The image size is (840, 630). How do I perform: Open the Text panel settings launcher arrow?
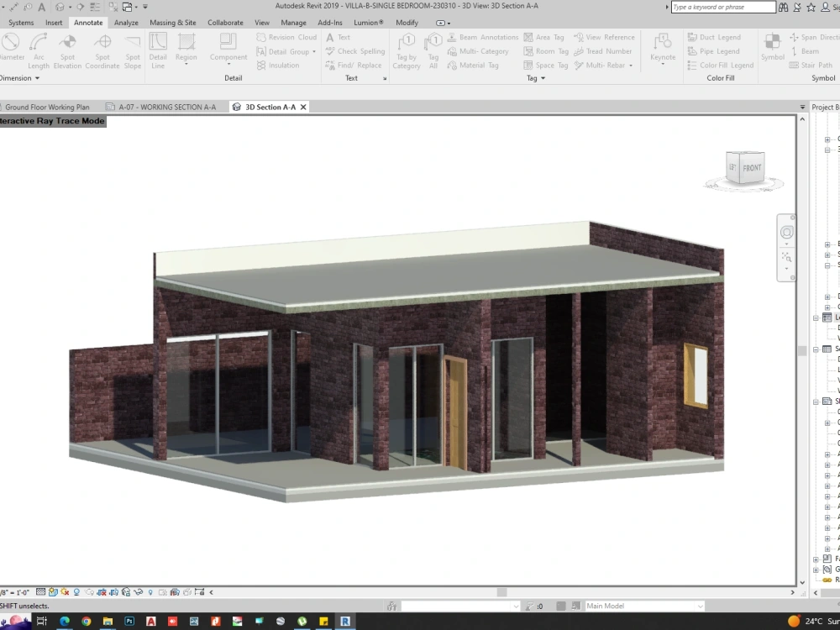(385, 79)
